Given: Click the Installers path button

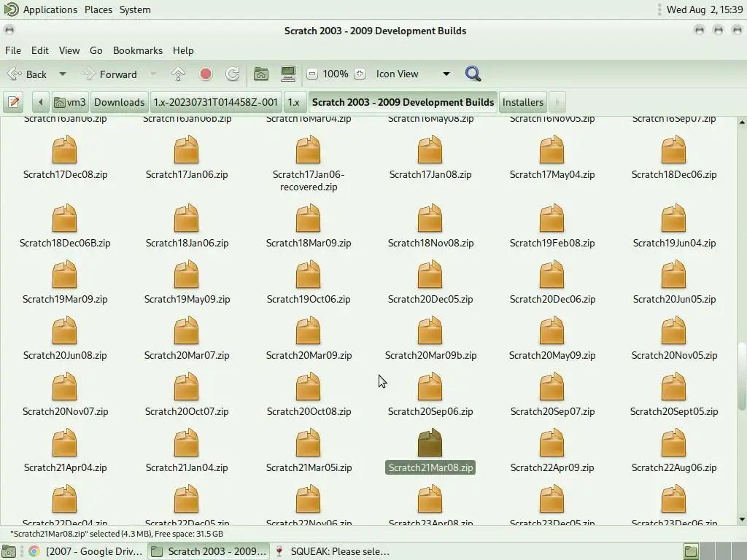Looking at the screenshot, I should (522, 102).
